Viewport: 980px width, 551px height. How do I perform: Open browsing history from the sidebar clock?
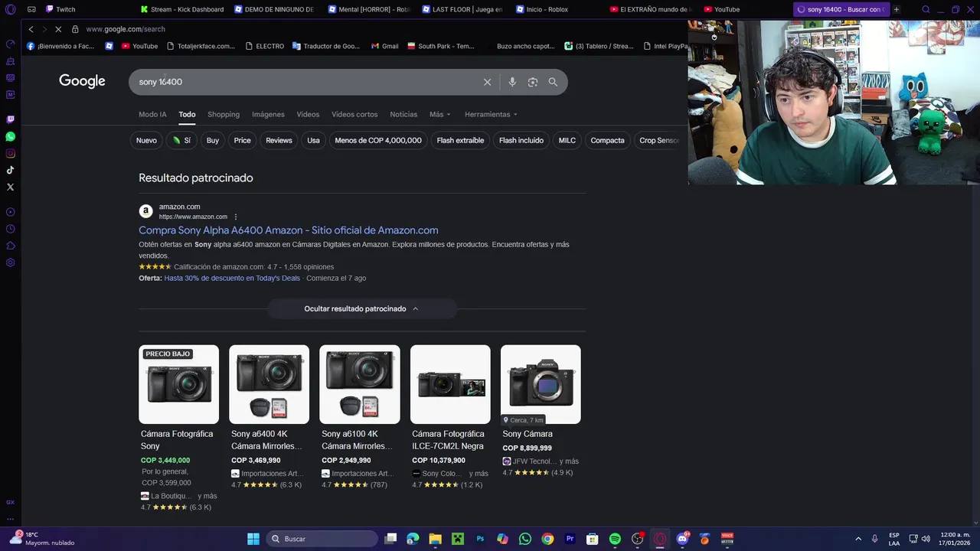(10, 229)
